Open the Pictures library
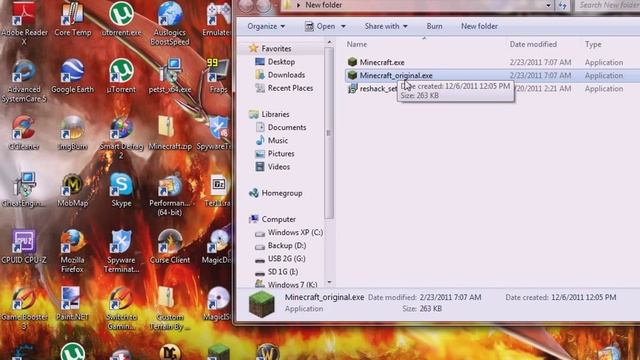This screenshot has height=360, width=640. tap(281, 153)
